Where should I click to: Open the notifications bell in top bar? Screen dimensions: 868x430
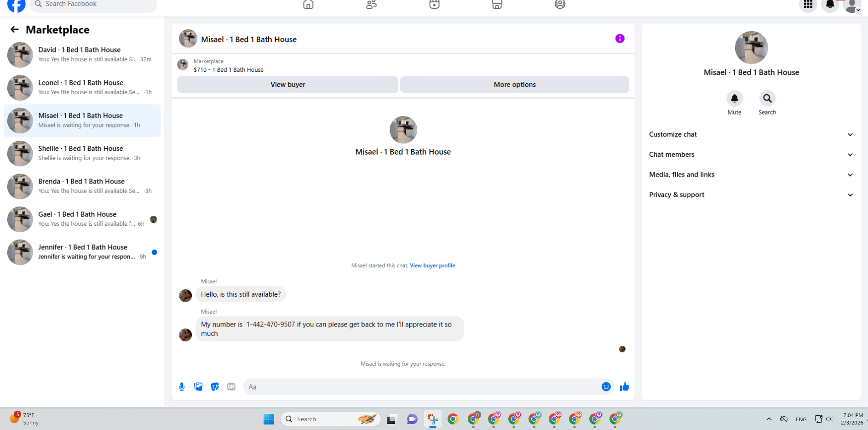(x=830, y=5)
